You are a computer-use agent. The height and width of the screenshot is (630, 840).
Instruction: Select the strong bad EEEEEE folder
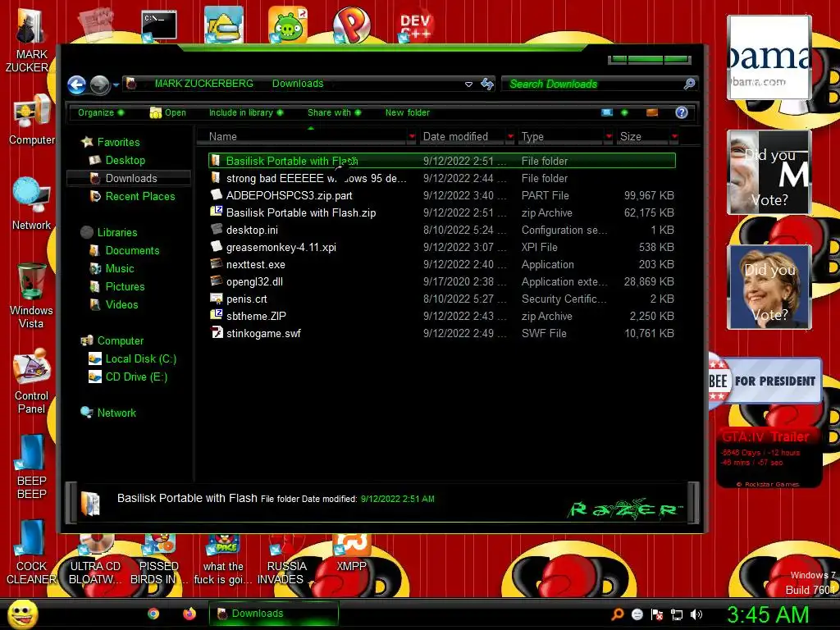442,178
